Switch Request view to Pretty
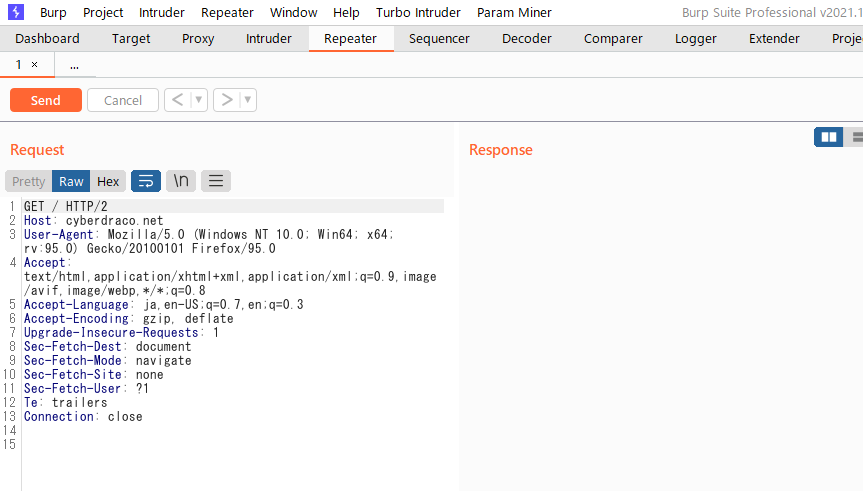Screen dimensions: 863x491 28,181
